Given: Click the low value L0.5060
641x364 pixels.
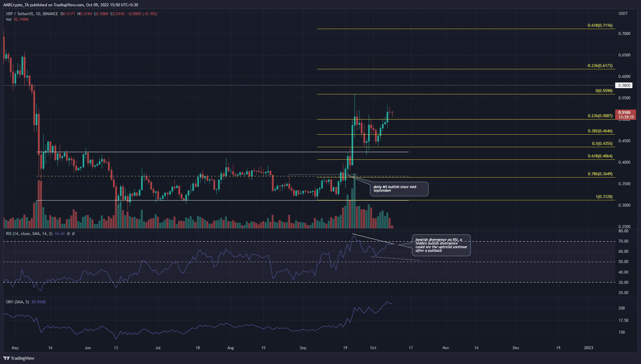Looking at the screenshot, I should 101,14.
